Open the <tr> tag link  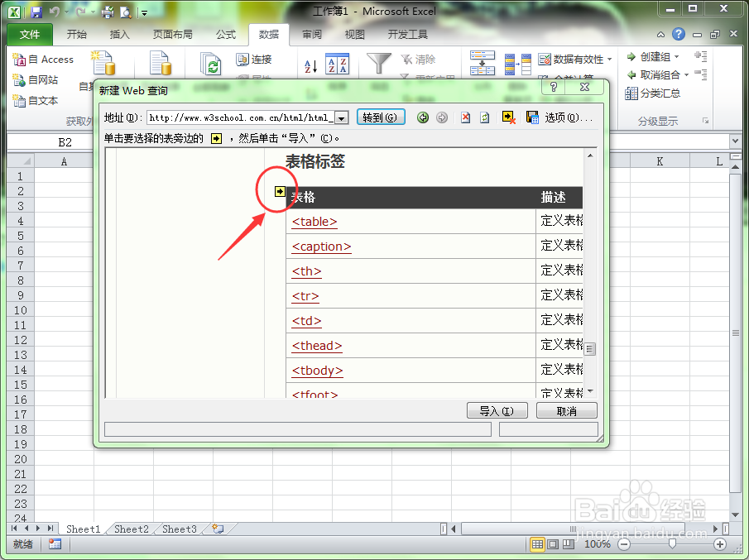pos(305,296)
